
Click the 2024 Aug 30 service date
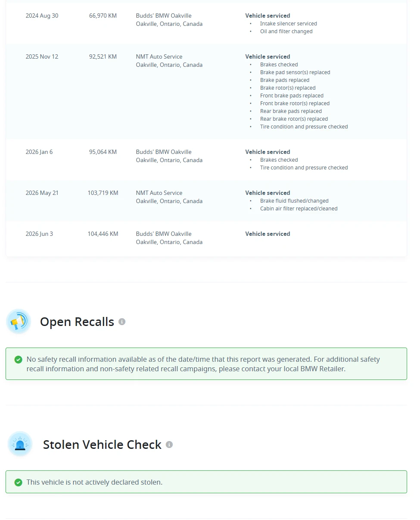click(x=42, y=16)
